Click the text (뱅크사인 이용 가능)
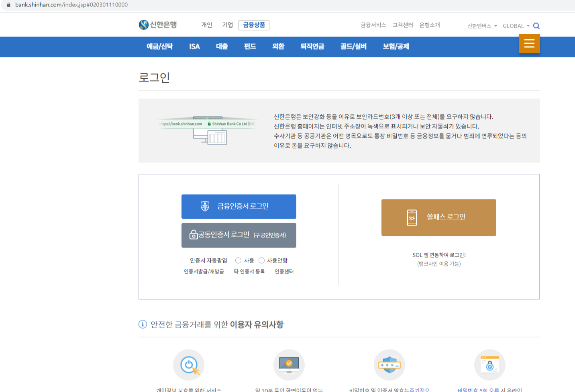This screenshot has width=575, height=392. [439, 264]
